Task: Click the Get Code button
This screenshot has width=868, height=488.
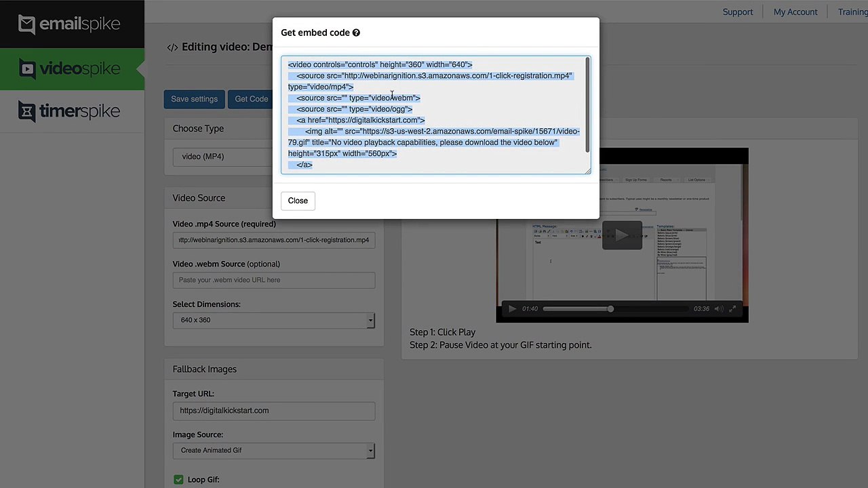Action: pos(251,99)
